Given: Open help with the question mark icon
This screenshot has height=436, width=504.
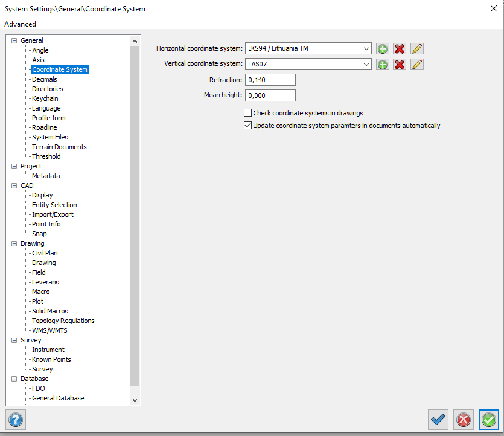Looking at the screenshot, I should (x=16, y=419).
